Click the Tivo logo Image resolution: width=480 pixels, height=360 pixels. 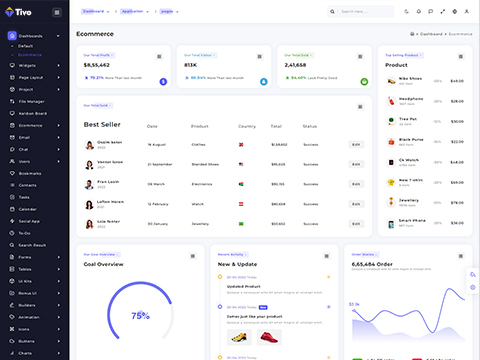(x=18, y=12)
